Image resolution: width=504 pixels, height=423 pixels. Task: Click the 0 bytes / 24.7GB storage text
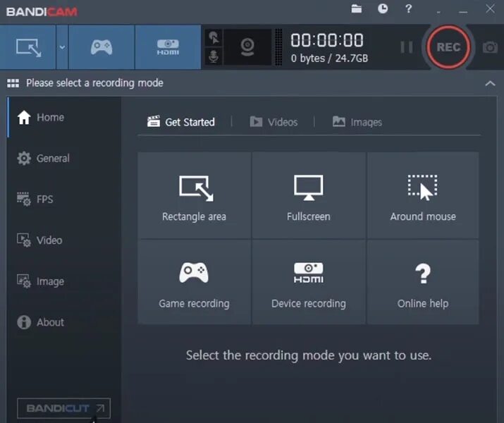click(329, 59)
